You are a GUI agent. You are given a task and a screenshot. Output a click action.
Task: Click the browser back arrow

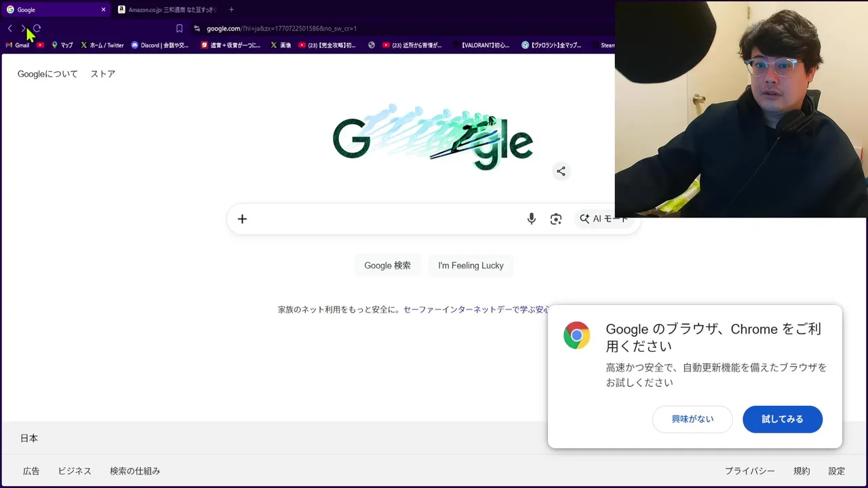[x=9, y=28]
